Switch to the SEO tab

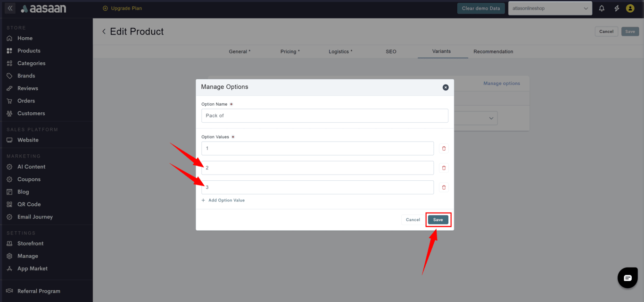point(391,51)
